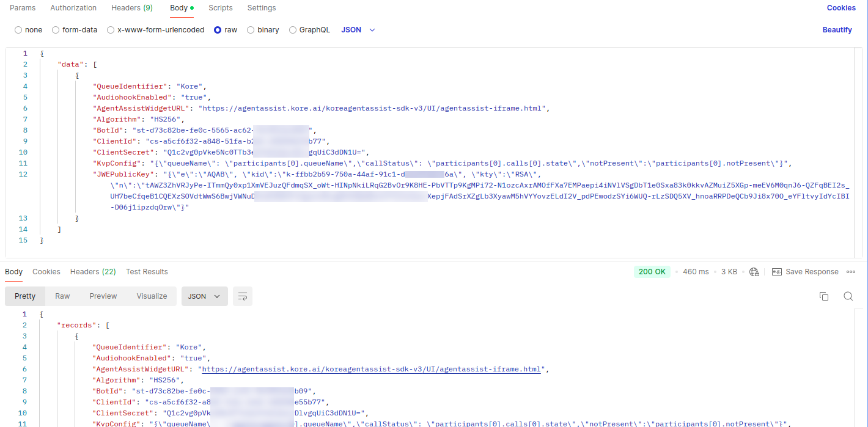Viewport: 868px width, 427px height.
Task: Open the response Test Results tab
Action: pos(147,272)
